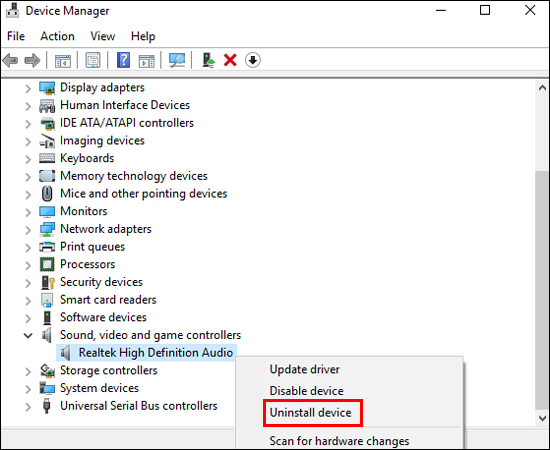Click the Software devices icon
Screen dimensions: 550x450
pos(47,318)
